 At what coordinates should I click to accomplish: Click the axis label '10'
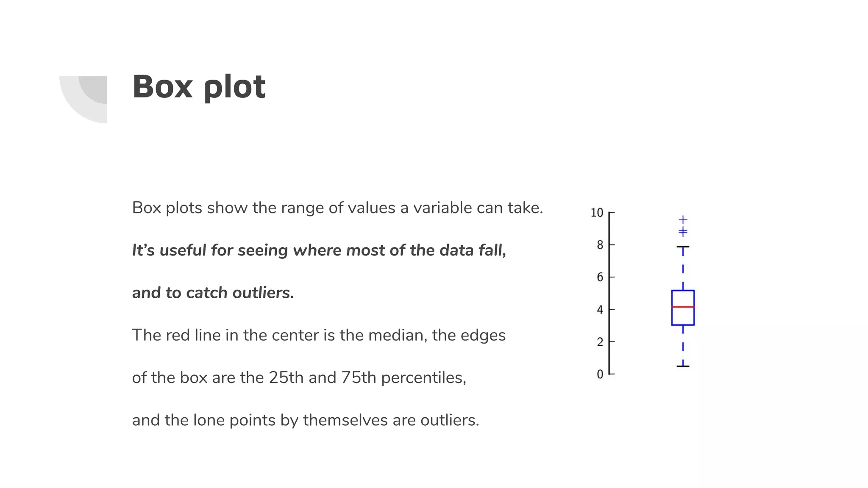pyautogui.click(x=597, y=213)
